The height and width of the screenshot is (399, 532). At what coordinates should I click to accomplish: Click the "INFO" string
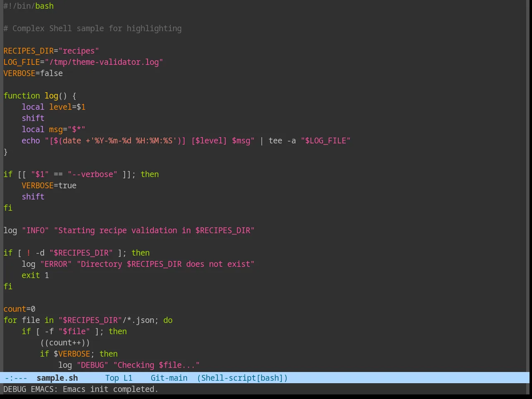(35, 230)
